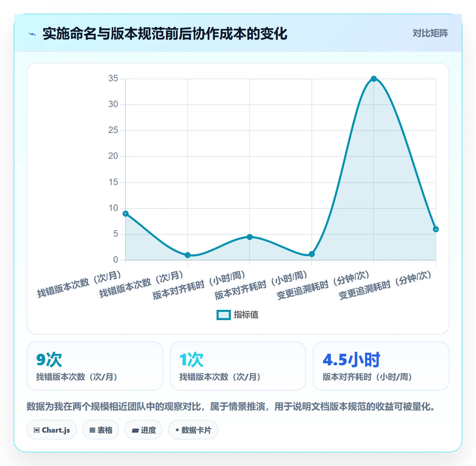Click the first data point at value 9
Screen dimensions: 476x466
click(x=125, y=214)
